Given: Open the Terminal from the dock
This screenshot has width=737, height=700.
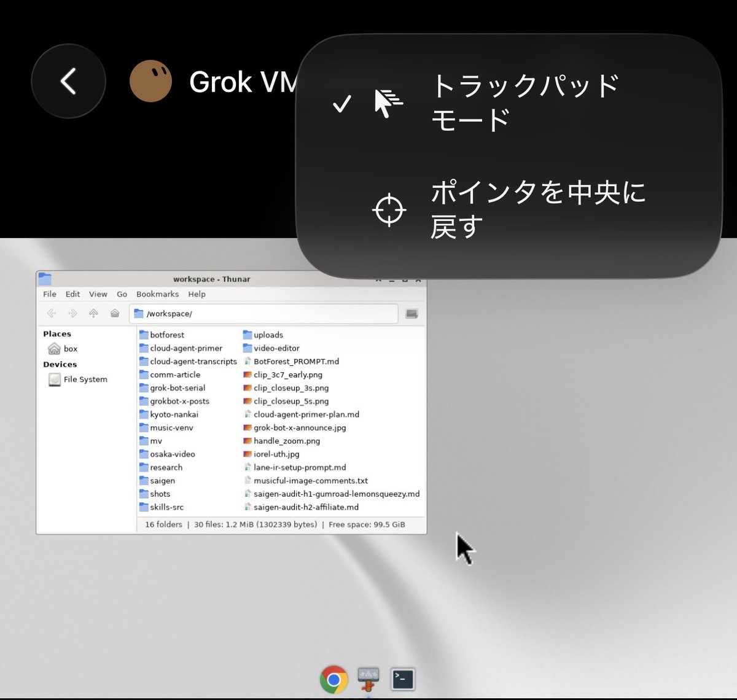Looking at the screenshot, I should point(403,679).
